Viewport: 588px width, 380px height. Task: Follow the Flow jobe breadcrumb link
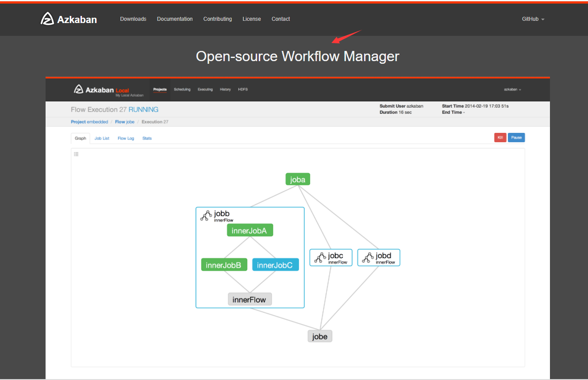pos(125,122)
